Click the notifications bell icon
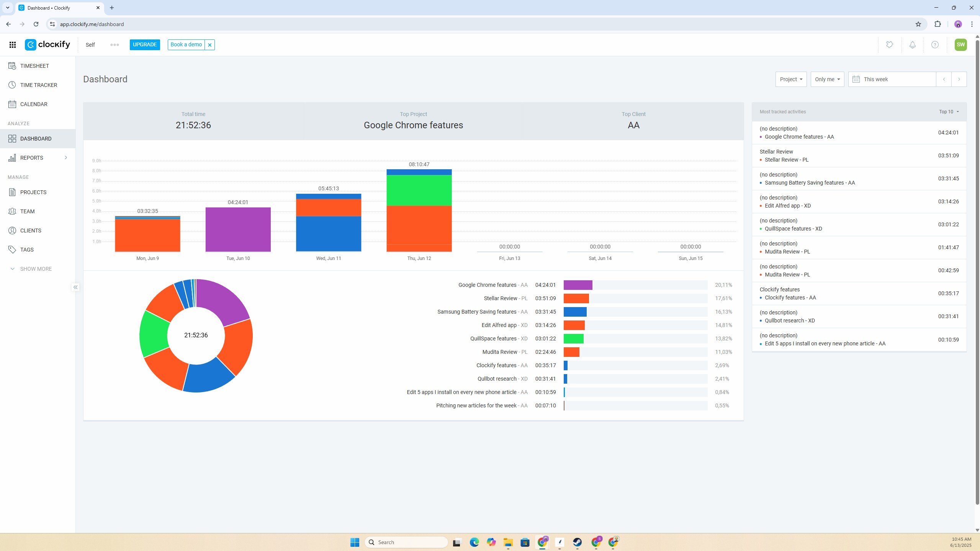Image resolution: width=980 pixels, height=551 pixels. coord(912,45)
